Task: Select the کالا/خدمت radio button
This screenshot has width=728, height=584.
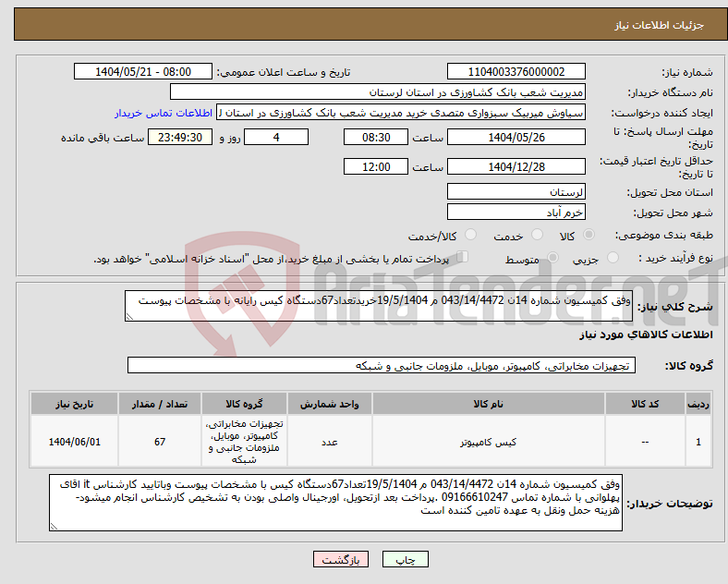Action: point(471,235)
